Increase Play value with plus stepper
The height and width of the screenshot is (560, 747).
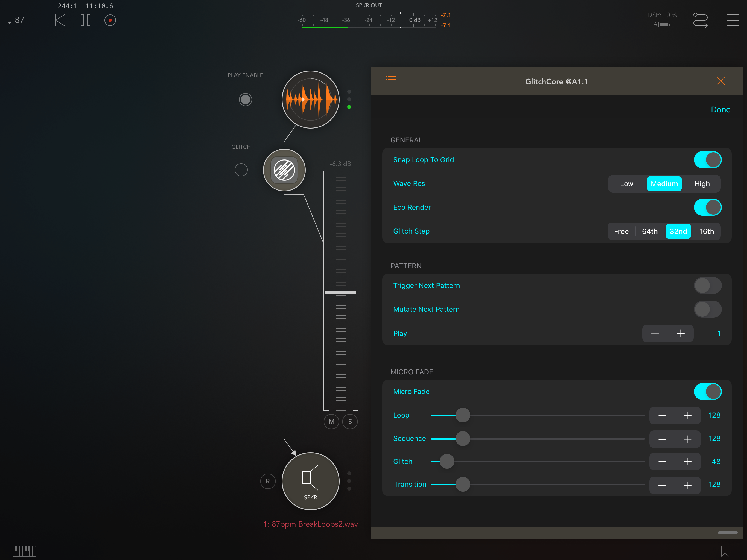681,333
